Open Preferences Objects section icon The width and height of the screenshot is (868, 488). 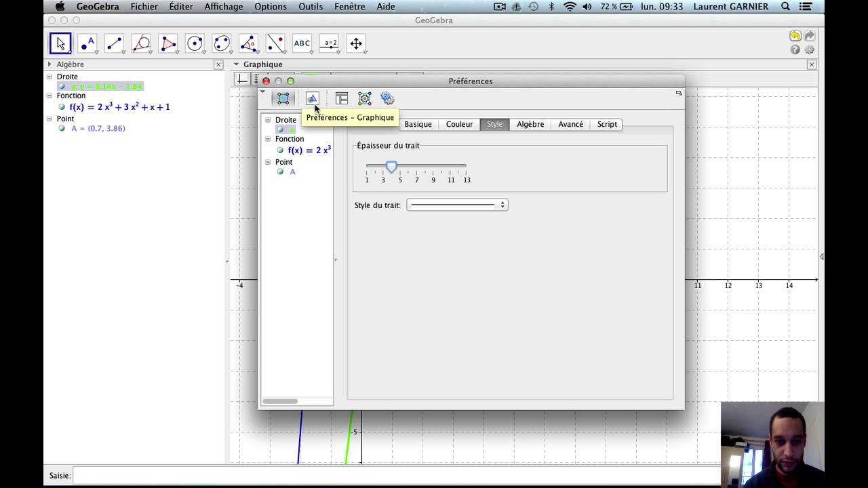(283, 99)
